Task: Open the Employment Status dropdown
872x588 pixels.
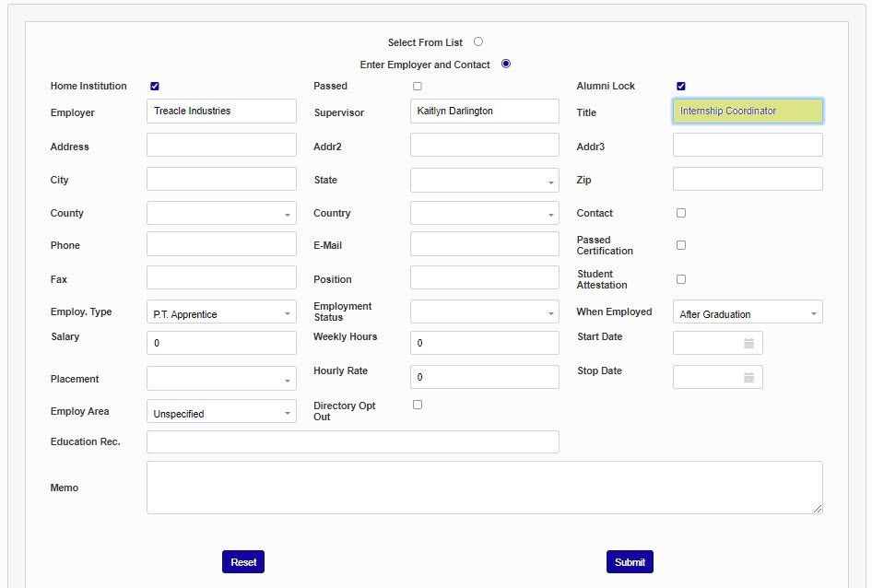Action: coord(484,312)
